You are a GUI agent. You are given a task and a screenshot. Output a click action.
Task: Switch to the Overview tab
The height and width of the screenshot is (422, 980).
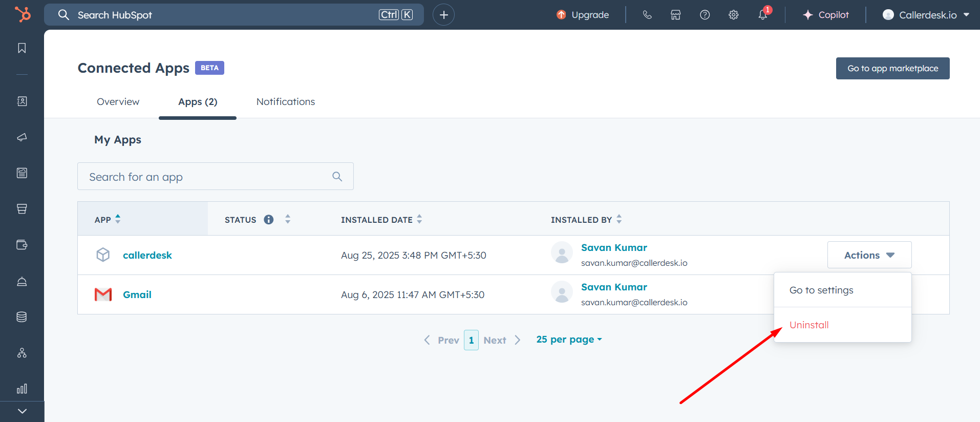click(118, 101)
